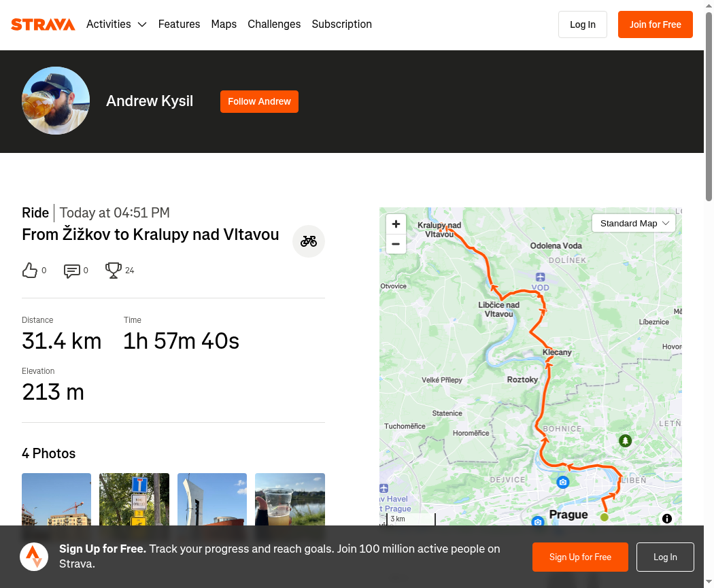Click the Strava logo
Image resolution: width=714 pixels, height=588 pixels.
[43, 24]
